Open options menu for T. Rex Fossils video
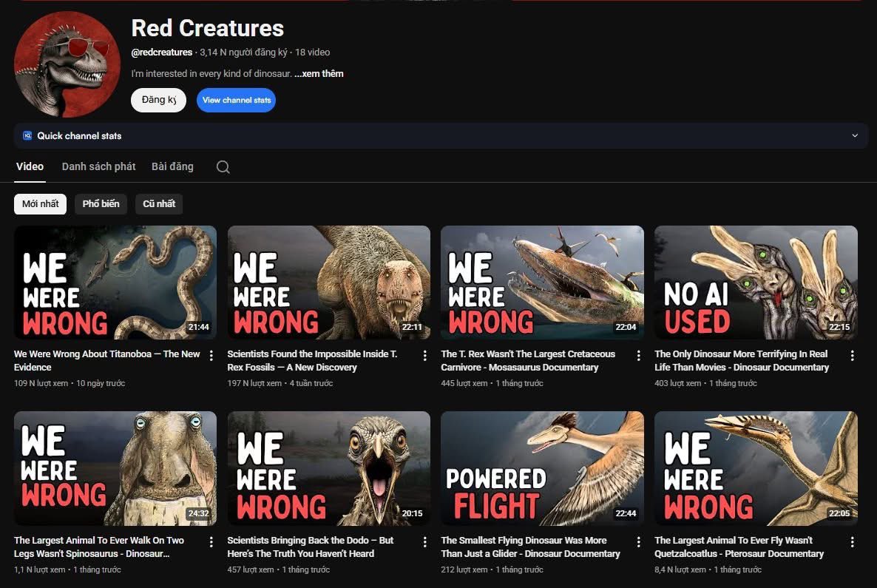Viewport: 877px width, 588px height. (x=424, y=355)
